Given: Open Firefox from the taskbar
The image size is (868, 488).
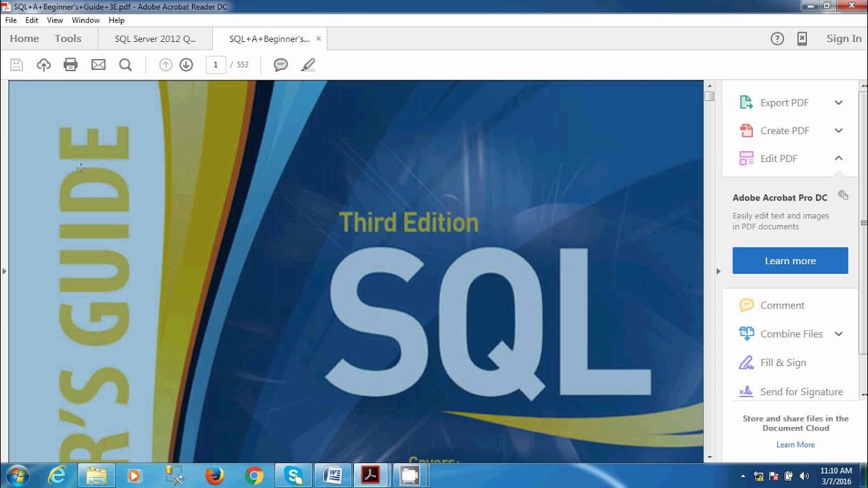Looking at the screenshot, I should tap(215, 476).
